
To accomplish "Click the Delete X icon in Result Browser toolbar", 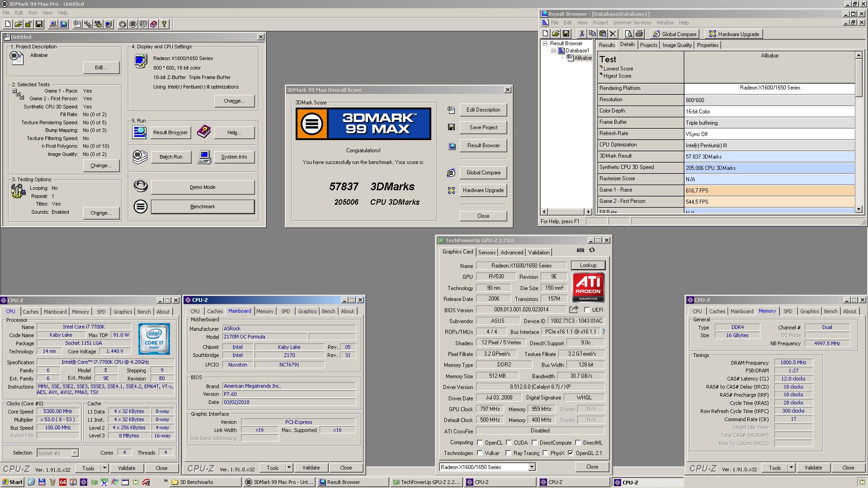I will pos(613,34).
